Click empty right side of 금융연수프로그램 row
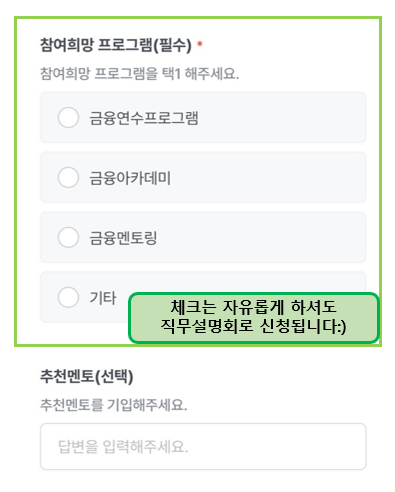 pyautogui.click(x=283, y=117)
